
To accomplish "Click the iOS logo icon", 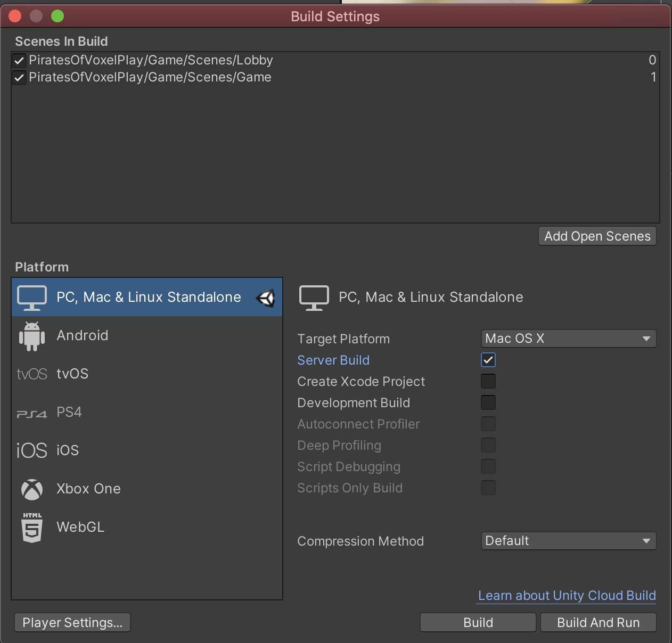I will click(x=32, y=451).
